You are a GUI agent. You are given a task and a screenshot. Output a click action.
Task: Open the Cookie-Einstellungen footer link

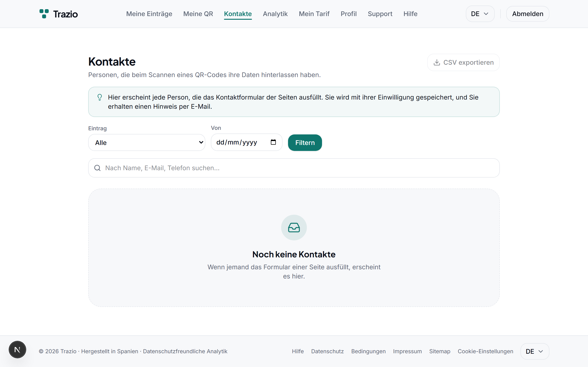tap(485, 351)
